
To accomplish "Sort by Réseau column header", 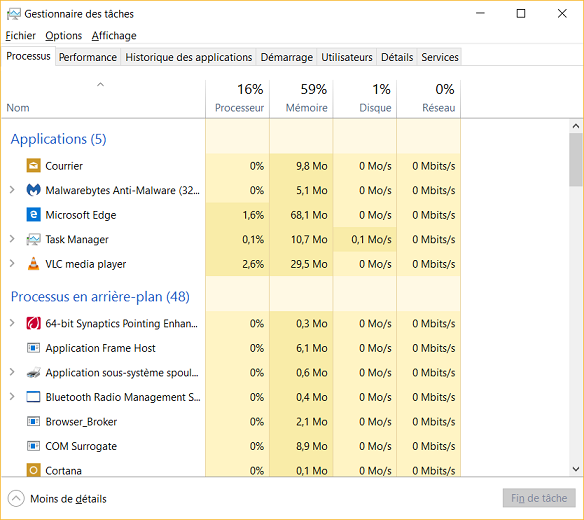I will (429, 99).
